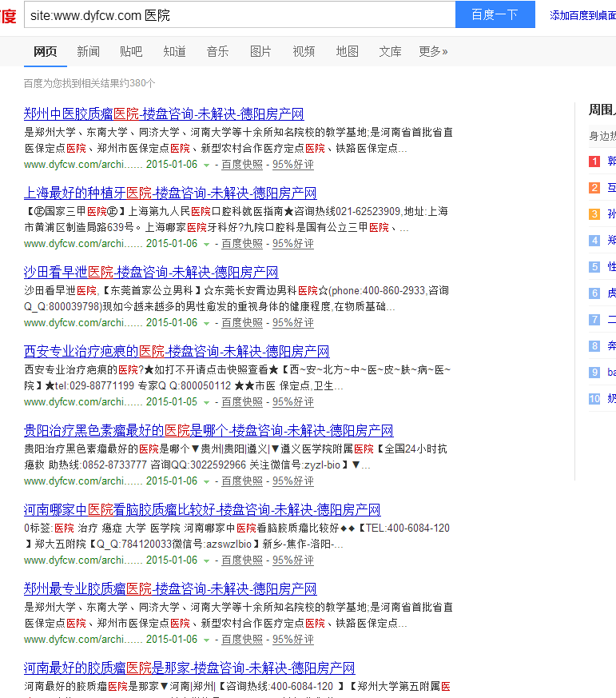
Task: Click hot-search rank badge number 2
Action: click(x=594, y=188)
